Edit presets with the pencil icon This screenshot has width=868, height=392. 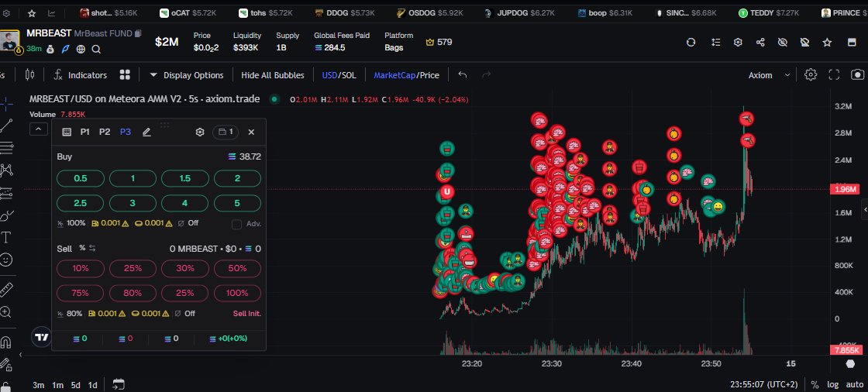click(146, 132)
